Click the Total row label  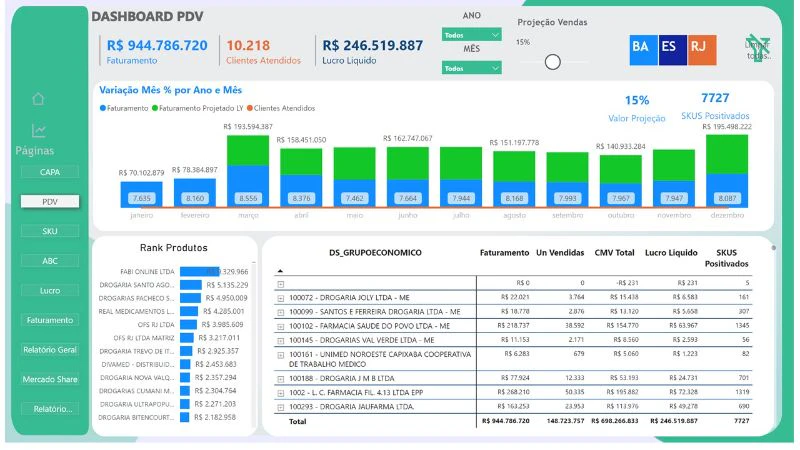tap(297, 421)
